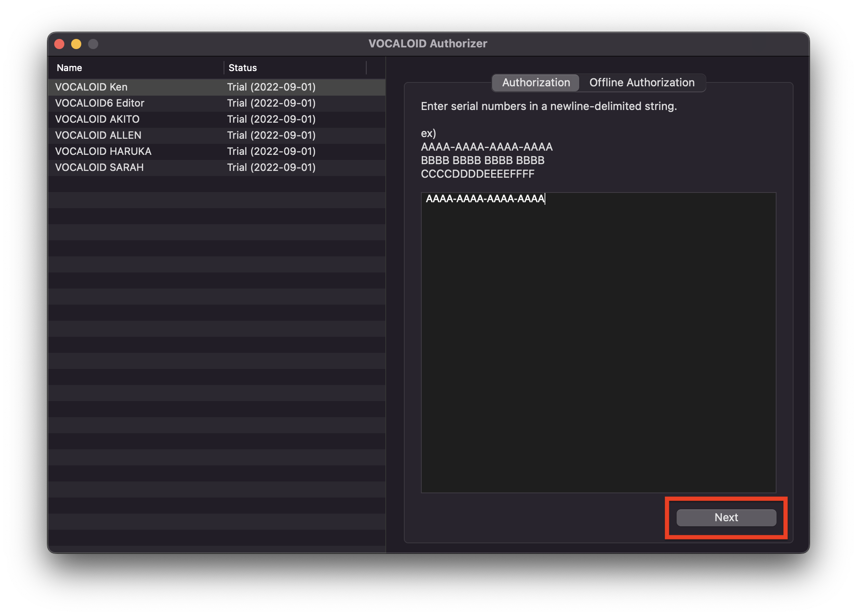Open the Authorization tab
The height and width of the screenshot is (616, 857).
[535, 82]
